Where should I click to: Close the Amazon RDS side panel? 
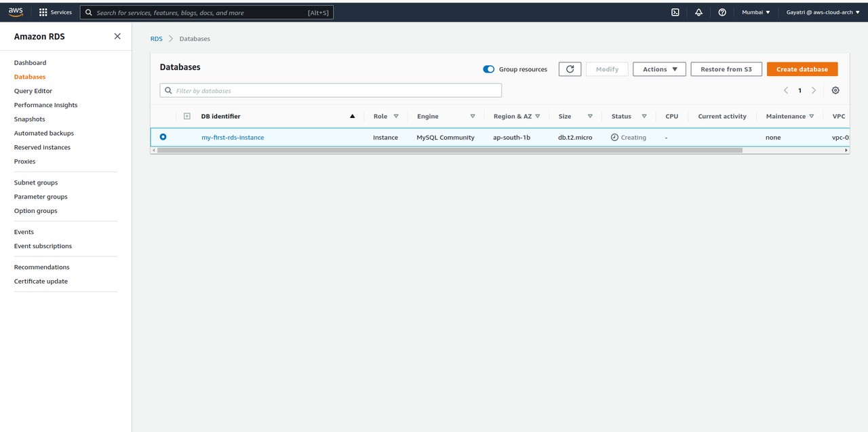[117, 36]
